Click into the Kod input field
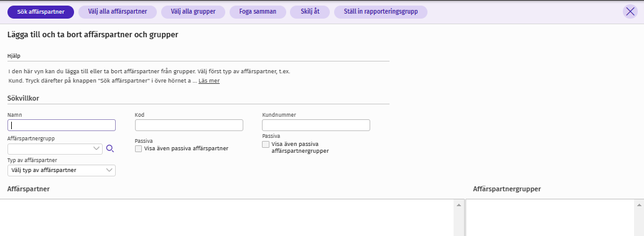 pos(189,125)
